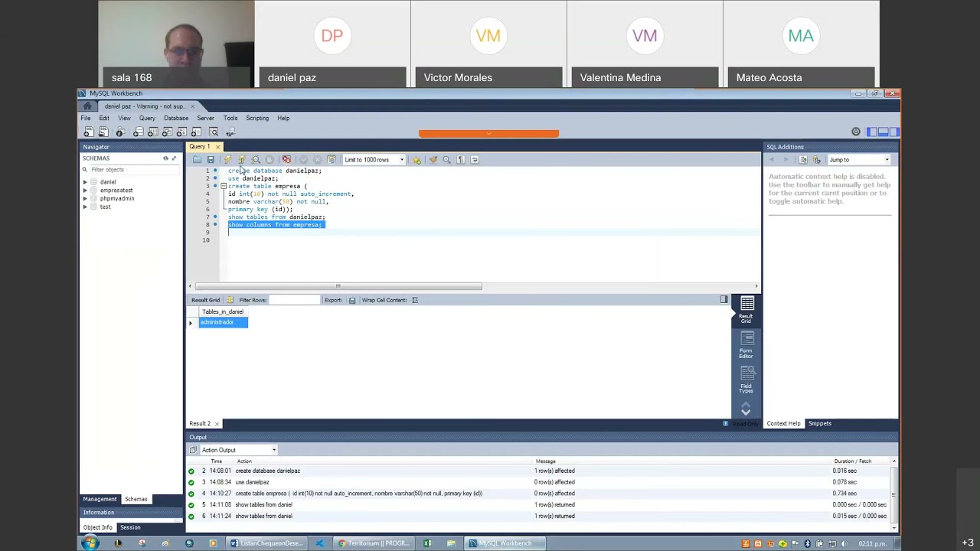The height and width of the screenshot is (551, 980).
Task: Open the find magnifier in query toolbar
Action: click(447, 160)
